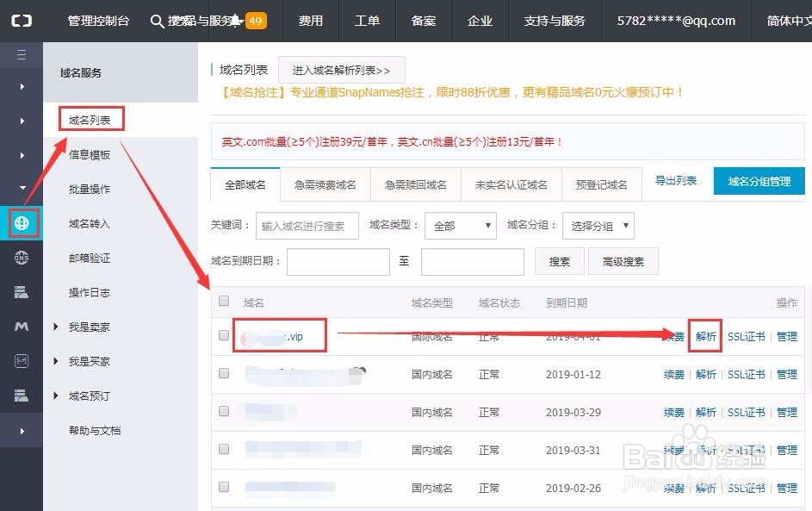The height and width of the screenshot is (511, 812).
Task: Click the 域名分组管理 button
Action: click(759, 182)
